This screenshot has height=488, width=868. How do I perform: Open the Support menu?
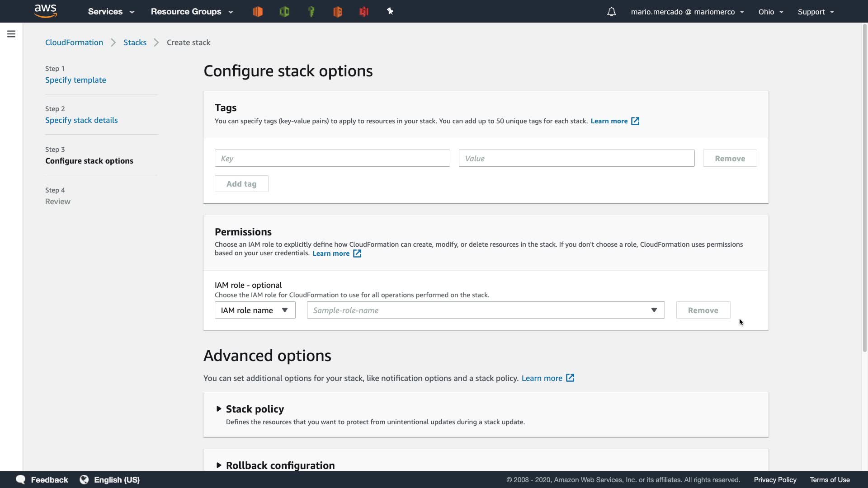[x=816, y=12]
